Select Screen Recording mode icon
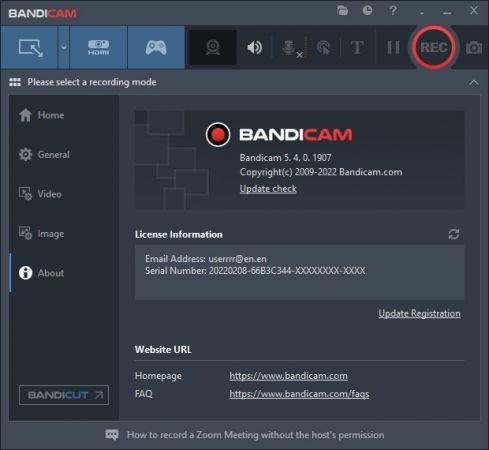Image resolution: width=489 pixels, height=450 pixels. [30, 48]
